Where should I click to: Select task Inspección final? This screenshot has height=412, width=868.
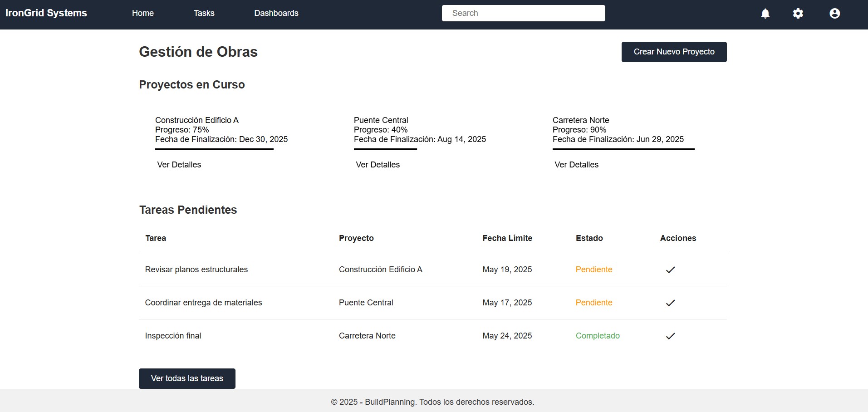click(173, 336)
